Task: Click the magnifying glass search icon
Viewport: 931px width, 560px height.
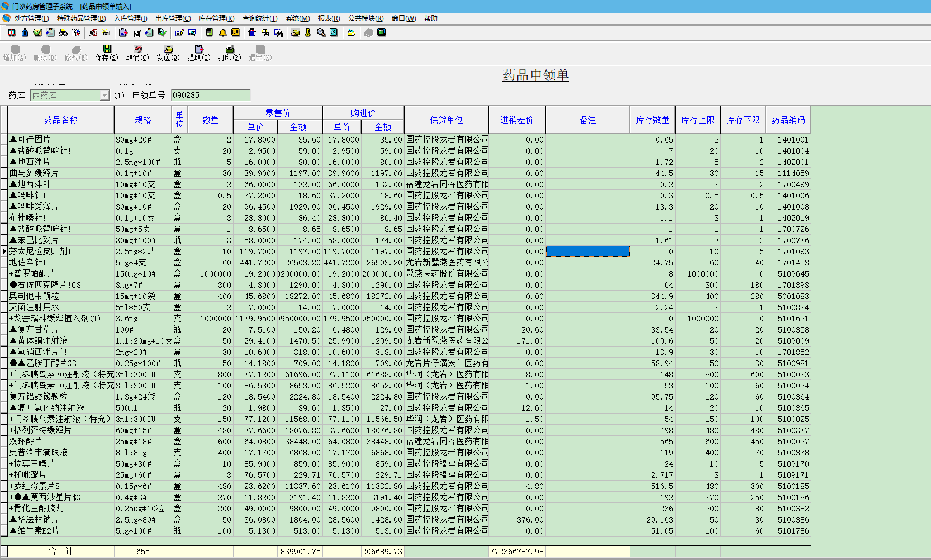Action: pos(321,32)
